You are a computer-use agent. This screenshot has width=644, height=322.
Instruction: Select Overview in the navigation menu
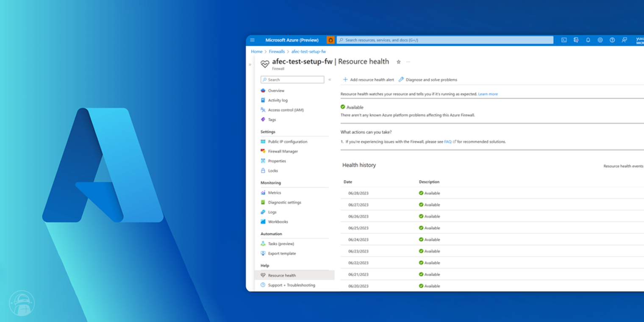point(276,90)
